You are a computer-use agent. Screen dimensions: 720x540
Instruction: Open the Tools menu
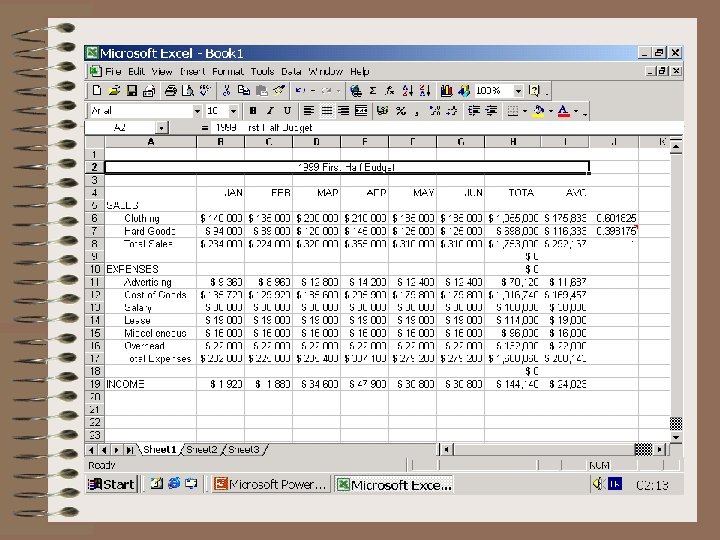click(262, 71)
